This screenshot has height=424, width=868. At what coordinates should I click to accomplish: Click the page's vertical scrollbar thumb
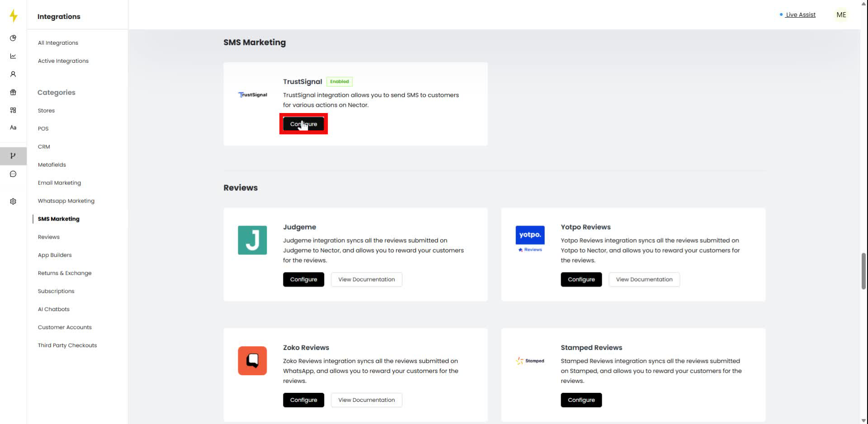863,271
